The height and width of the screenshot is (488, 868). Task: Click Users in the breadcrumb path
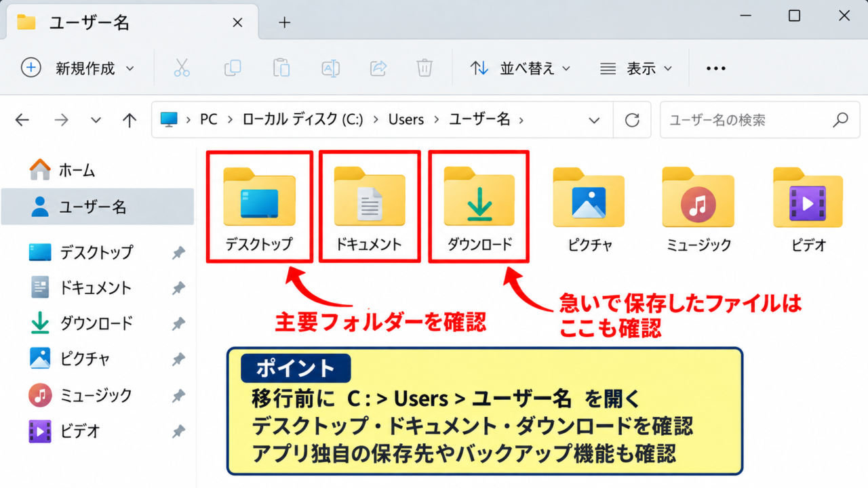click(406, 119)
